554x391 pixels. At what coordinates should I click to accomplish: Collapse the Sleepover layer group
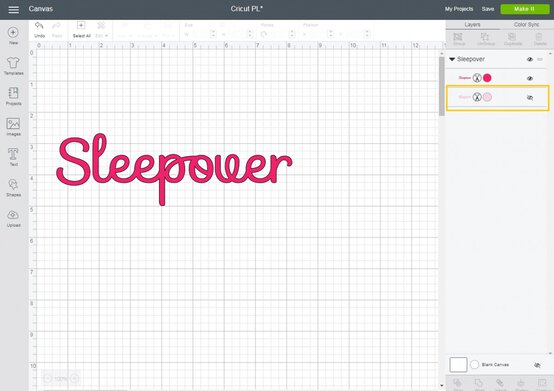click(x=452, y=59)
